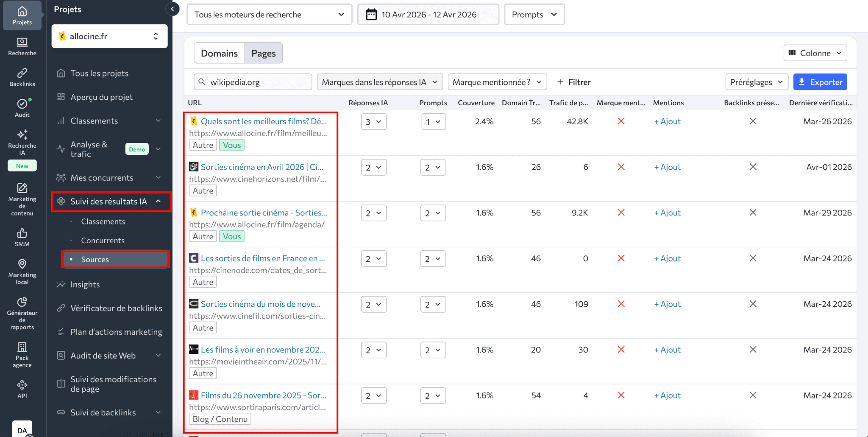
Task: Open link Quels sont les meilleurs films
Action: click(264, 121)
